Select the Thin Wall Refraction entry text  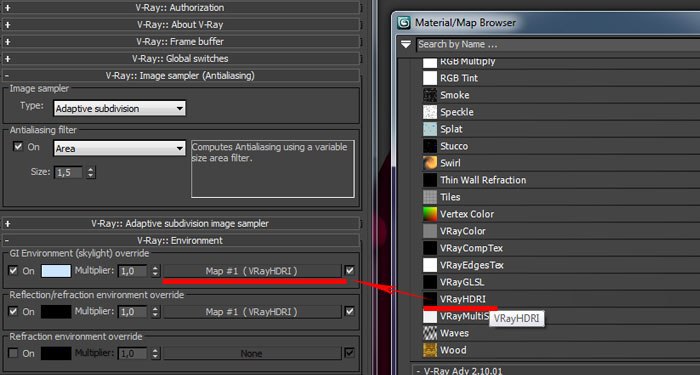click(483, 180)
